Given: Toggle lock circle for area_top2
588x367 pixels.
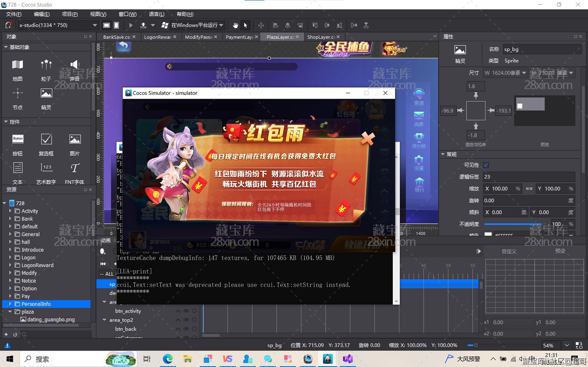Looking at the screenshot, I should (194, 320).
